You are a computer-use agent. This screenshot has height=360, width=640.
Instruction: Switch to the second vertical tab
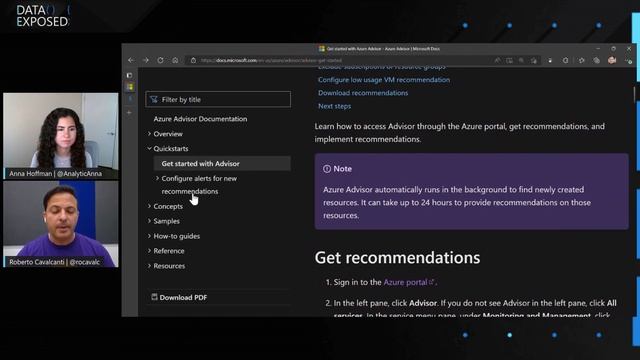click(x=130, y=99)
